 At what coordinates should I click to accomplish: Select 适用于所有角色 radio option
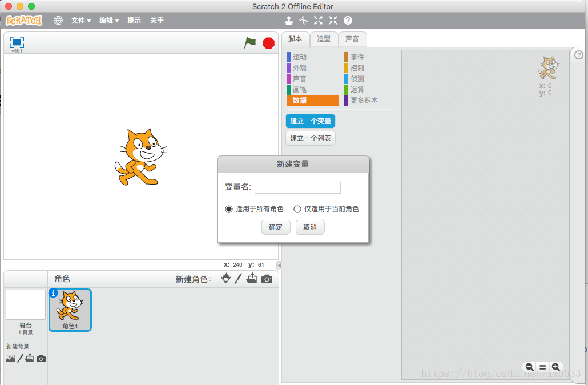[229, 209]
